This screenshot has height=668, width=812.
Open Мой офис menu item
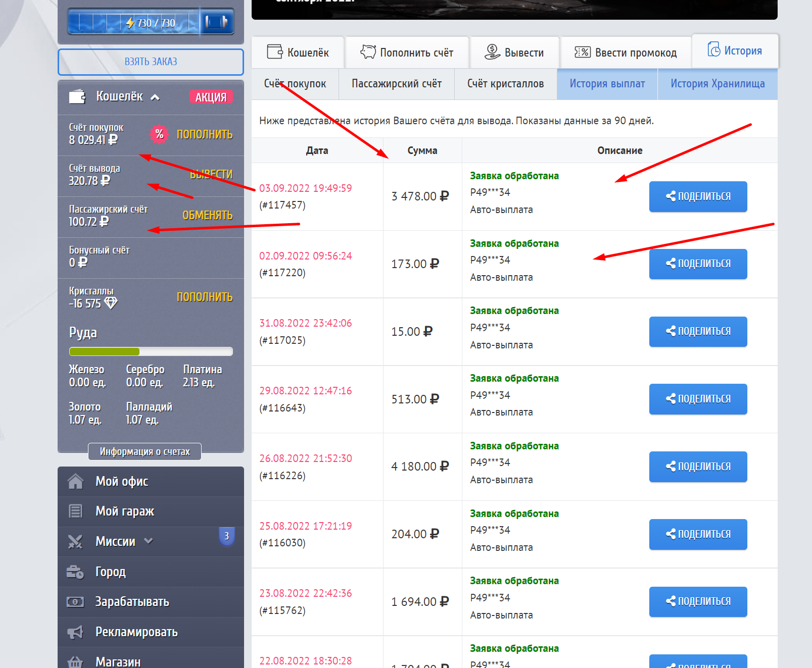[x=151, y=481]
